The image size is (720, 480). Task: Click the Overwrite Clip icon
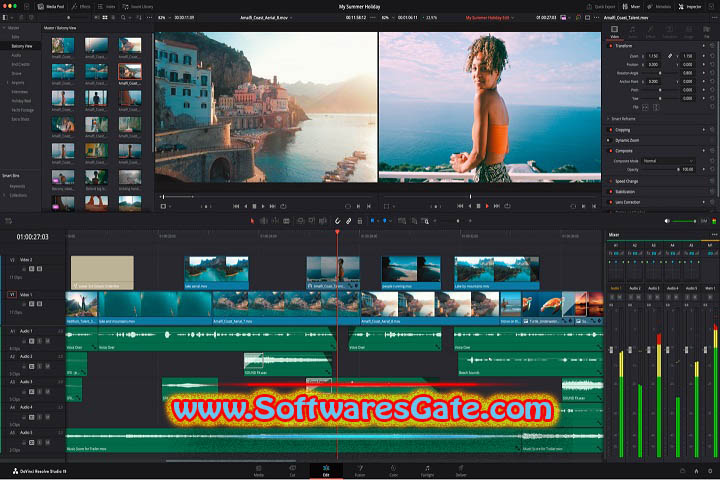(312, 221)
